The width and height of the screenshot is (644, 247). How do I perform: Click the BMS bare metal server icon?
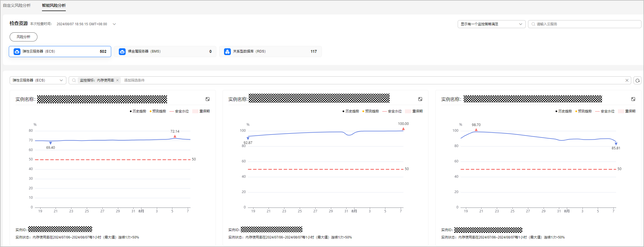(122, 51)
